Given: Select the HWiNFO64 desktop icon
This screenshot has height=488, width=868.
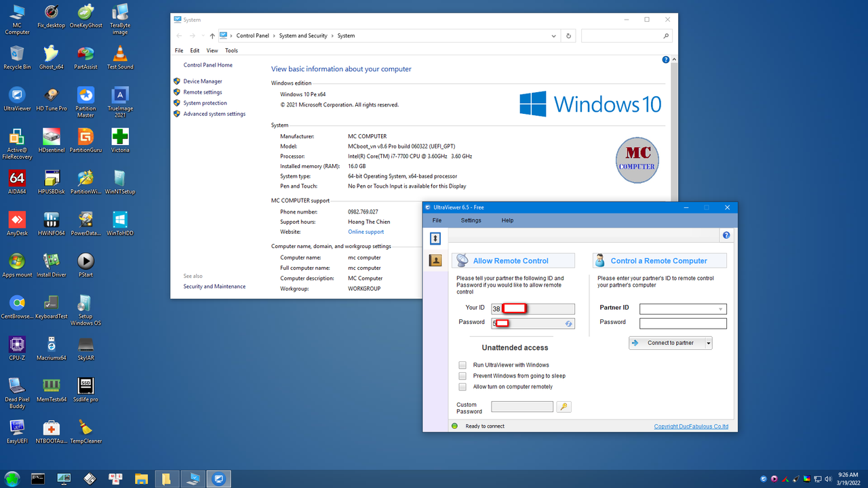Looking at the screenshot, I should (x=52, y=224).
